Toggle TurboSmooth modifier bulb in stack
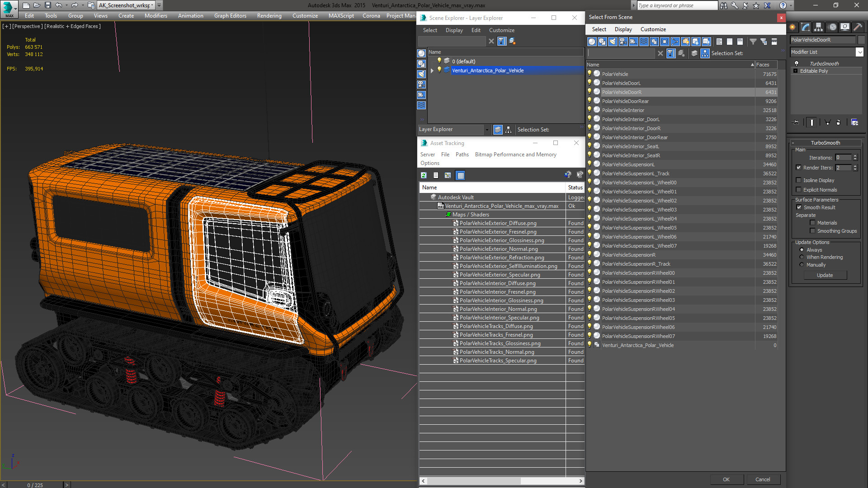868x488 pixels. coord(797,64)
